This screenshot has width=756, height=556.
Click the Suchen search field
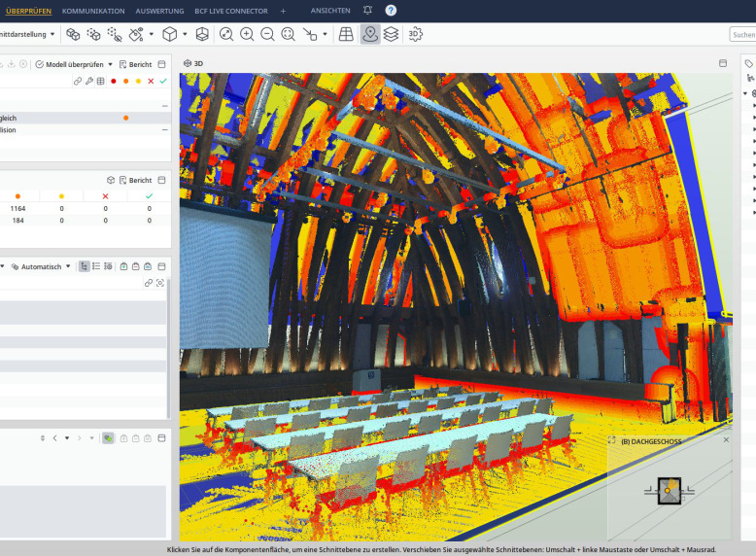[x=742, y=35]
